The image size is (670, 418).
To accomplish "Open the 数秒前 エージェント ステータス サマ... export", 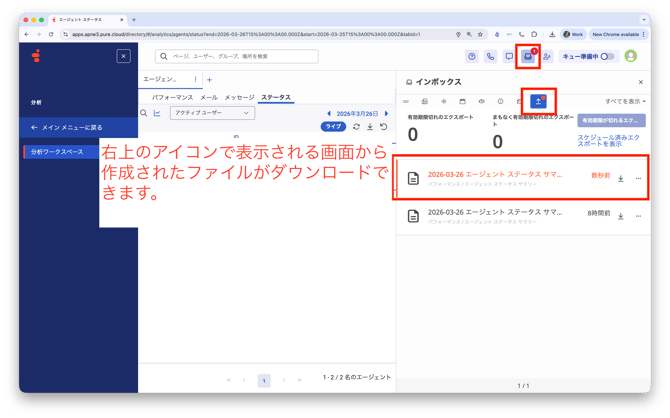I will click(495, 174).
